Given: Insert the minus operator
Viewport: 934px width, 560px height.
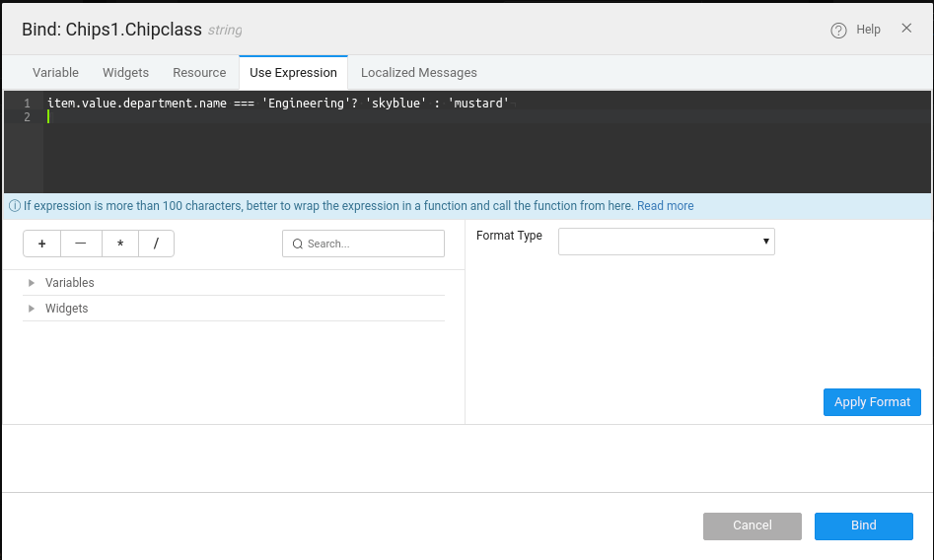Looking at the screenshot, I should (x=81, y=244).
